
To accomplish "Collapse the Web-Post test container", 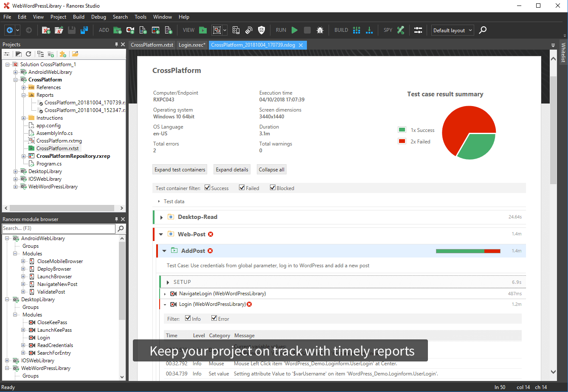I will [x=161, y=234].
